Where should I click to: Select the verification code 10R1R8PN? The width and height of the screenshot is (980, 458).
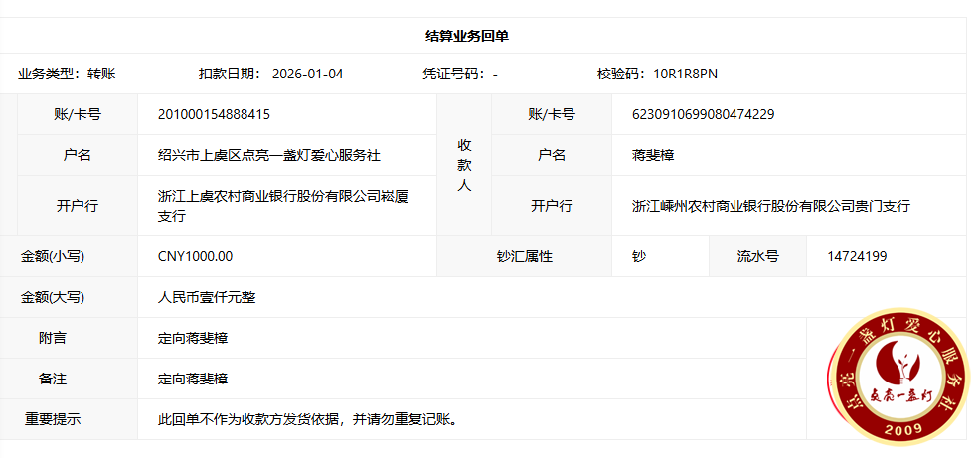[x=685, y=74]
